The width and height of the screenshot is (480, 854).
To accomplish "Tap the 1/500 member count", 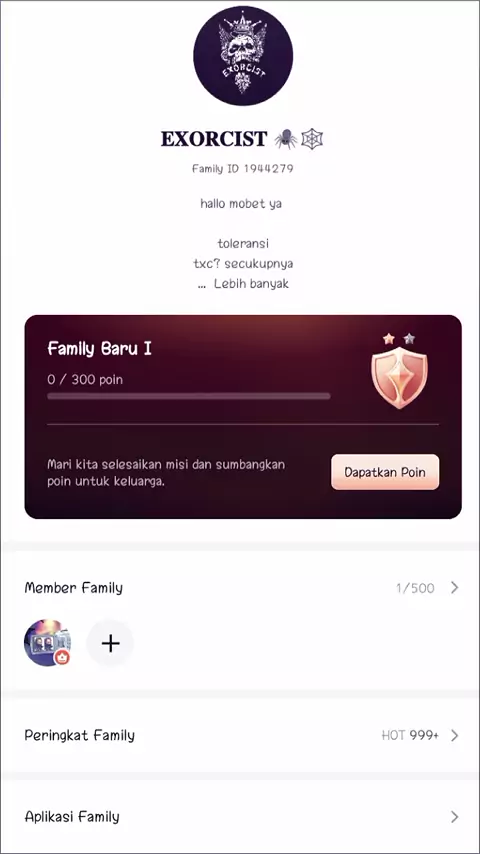I will [415, 588].
